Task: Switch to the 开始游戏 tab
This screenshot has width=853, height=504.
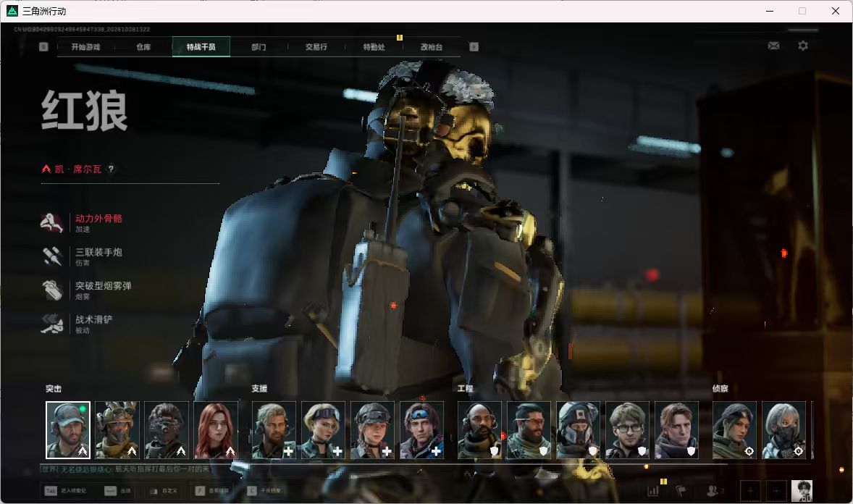Action: coord(85,47)
